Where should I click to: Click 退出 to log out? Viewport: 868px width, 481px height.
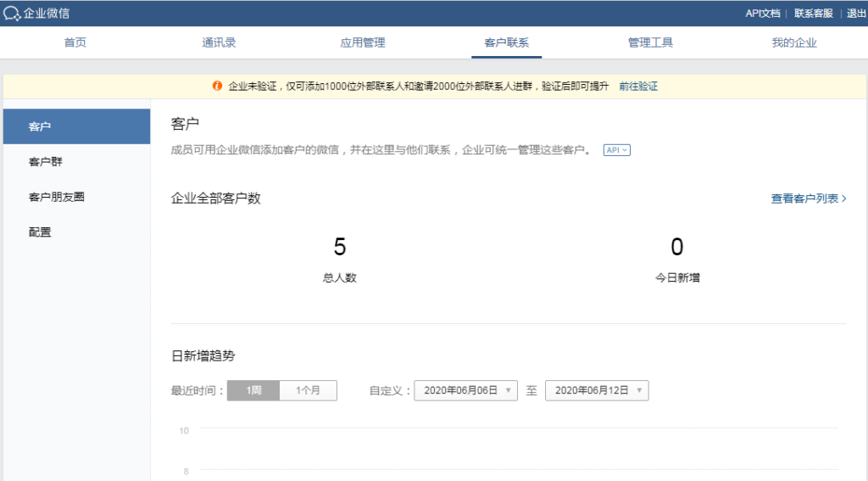coord(856,13)
